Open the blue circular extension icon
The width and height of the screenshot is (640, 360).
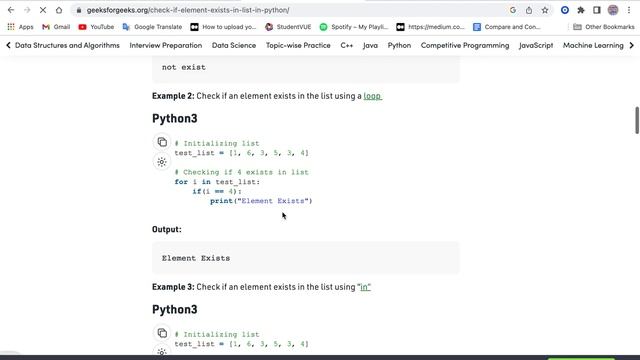click(565, 10)
